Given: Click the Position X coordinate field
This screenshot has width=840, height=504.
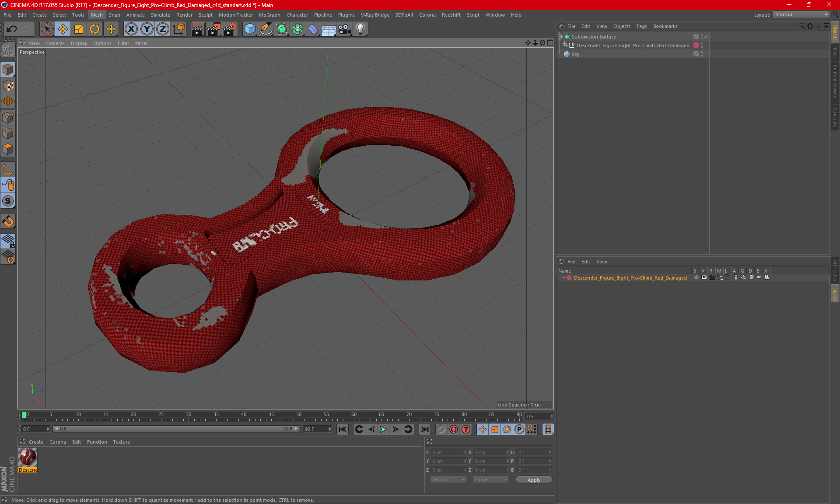Looking at the screenshot, I should 449,452.
